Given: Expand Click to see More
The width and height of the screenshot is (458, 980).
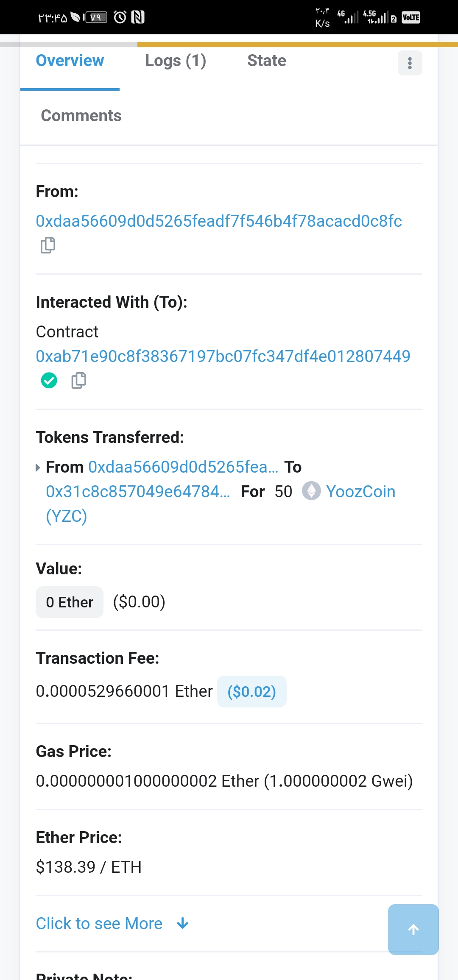Looking at the screenshot, I should 99,923.
